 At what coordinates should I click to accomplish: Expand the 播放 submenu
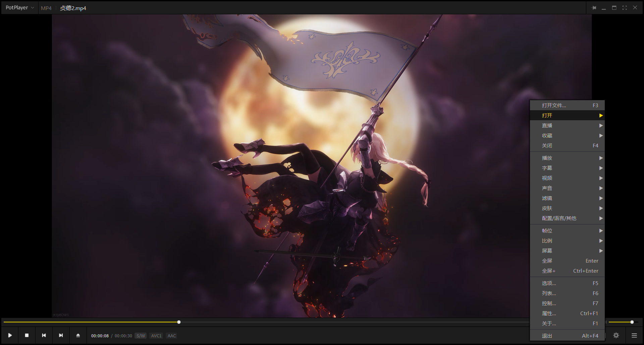pyautogui.click(x=567, y=158)
